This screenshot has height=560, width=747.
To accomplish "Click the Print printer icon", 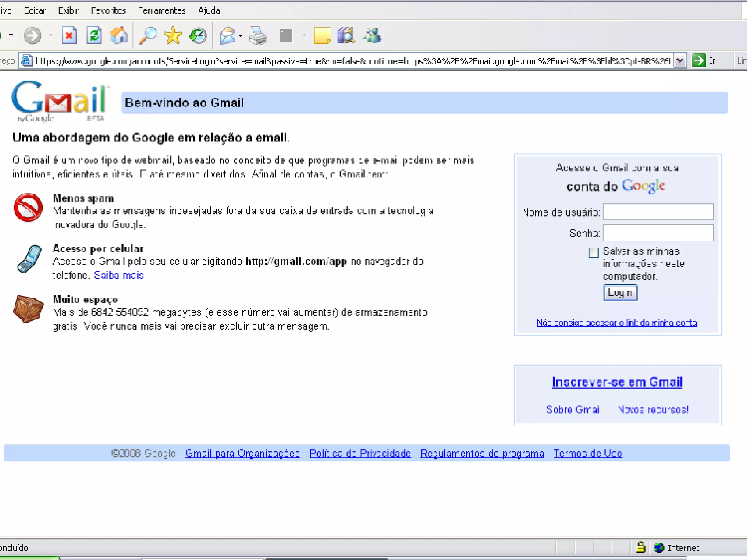I will point(258,36).
